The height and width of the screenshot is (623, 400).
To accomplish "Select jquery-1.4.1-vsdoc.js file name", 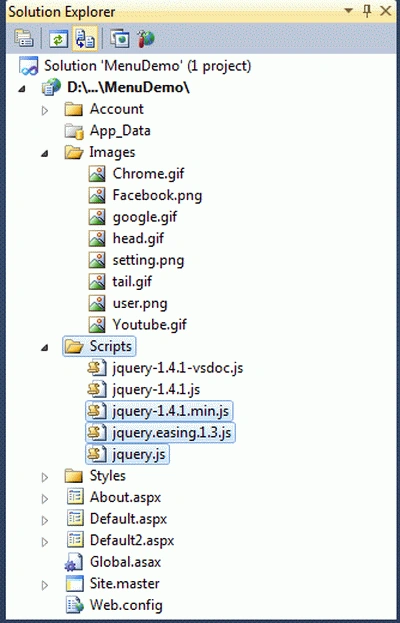I will 178,368.
